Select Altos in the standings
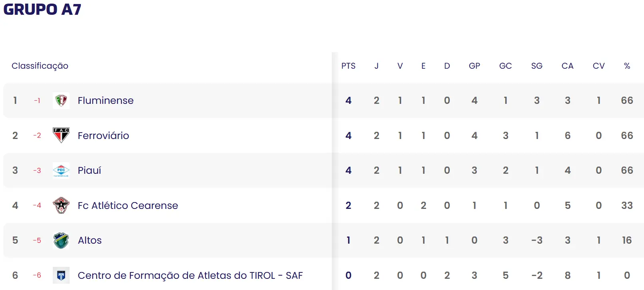Screen dimensions: 644x290 (x=90, y=240)
